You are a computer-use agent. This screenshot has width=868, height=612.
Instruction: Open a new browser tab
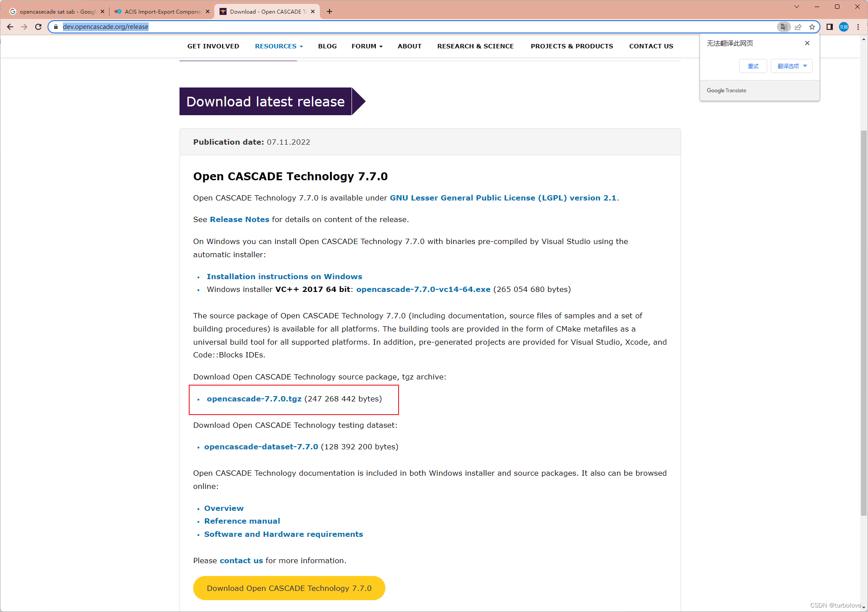[x=330, y=11]
